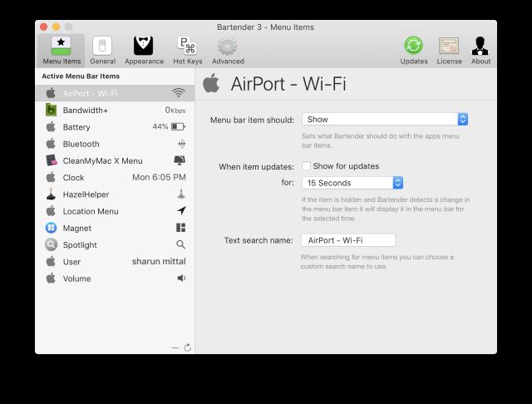The height and width of the screenshot is (404, 532).
Task: Click the Mon 6:05 PM clock text
Action: pos(159,177)
